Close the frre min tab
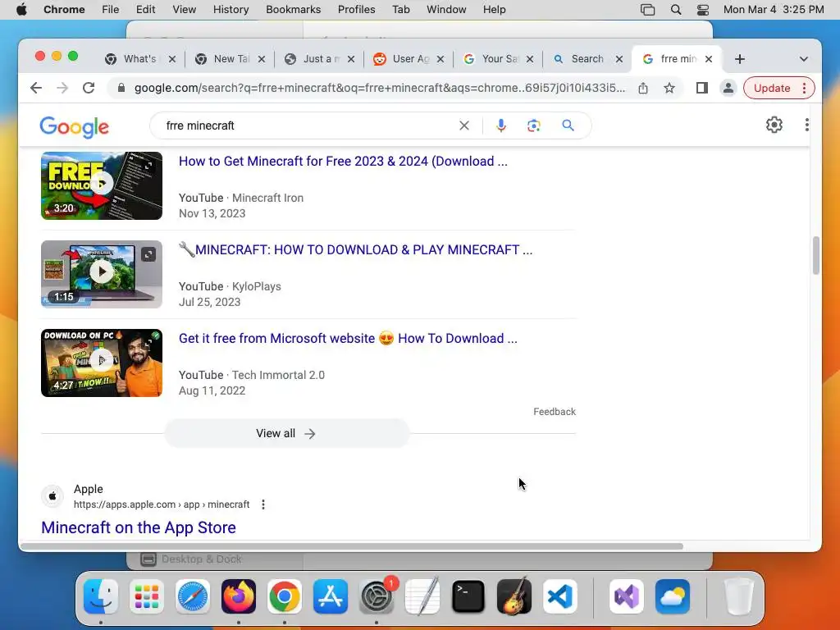Screen dimensions: 840x630 pos(708,59)
